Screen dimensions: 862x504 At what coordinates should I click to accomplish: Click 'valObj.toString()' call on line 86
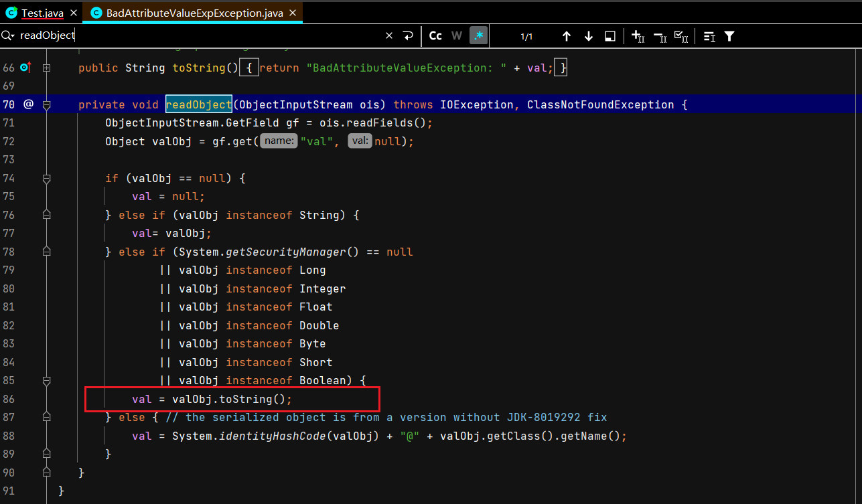point(229,399)
